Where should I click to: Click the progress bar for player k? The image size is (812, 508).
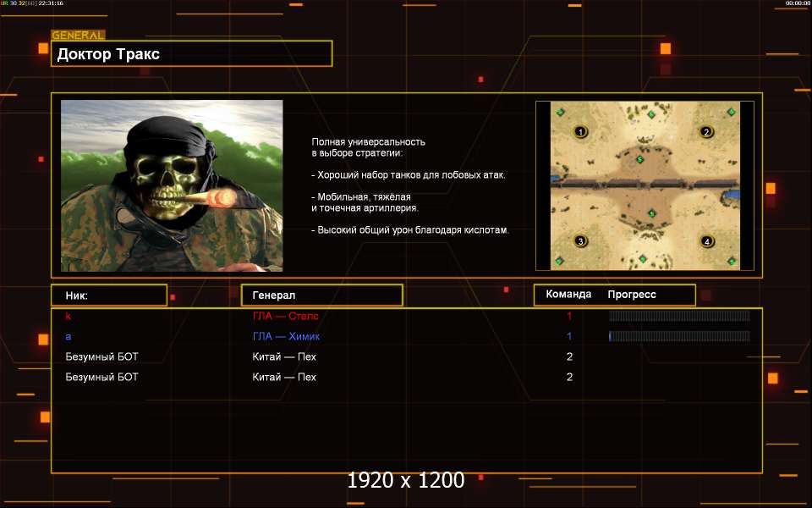[679, 316]
